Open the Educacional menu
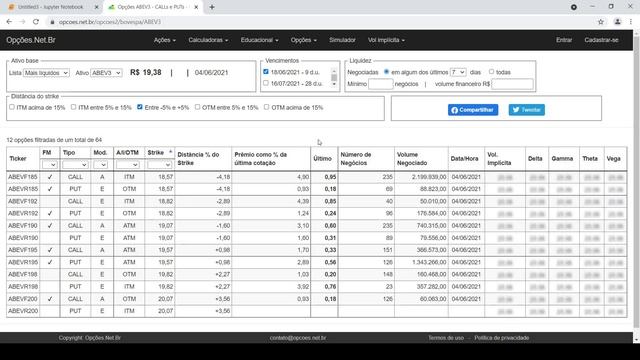 pyautogui.click(x=259, y=40)
